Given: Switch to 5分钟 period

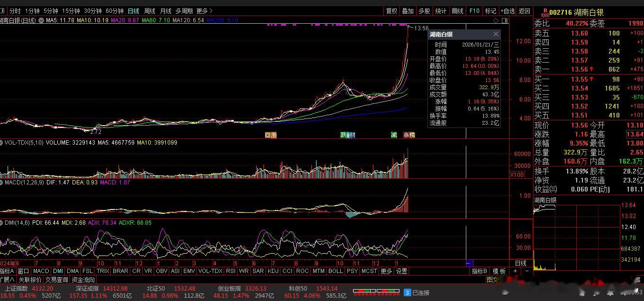Looking at the screenshot, I should [x=51, y=11].
